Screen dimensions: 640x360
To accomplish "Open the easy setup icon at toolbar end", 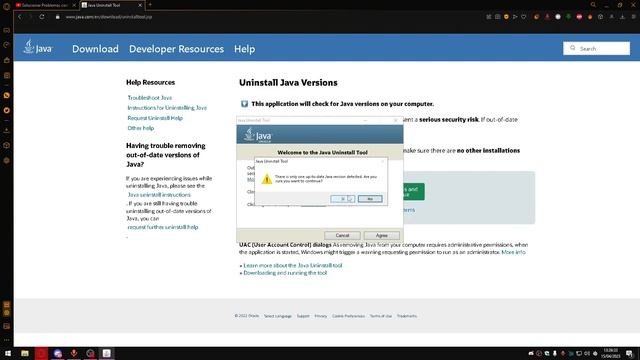I will pyautogui.click(x=634, y=17).
